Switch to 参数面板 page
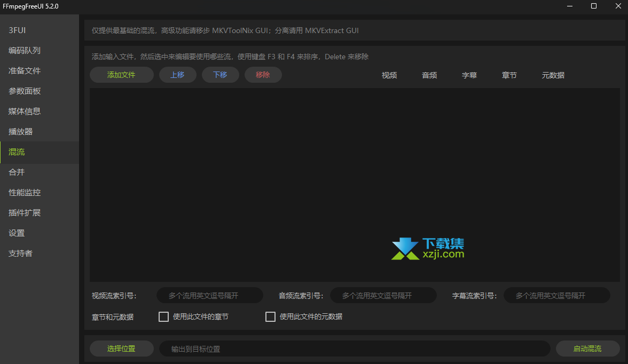The image size is (628, 364). (x=40, y=91)
